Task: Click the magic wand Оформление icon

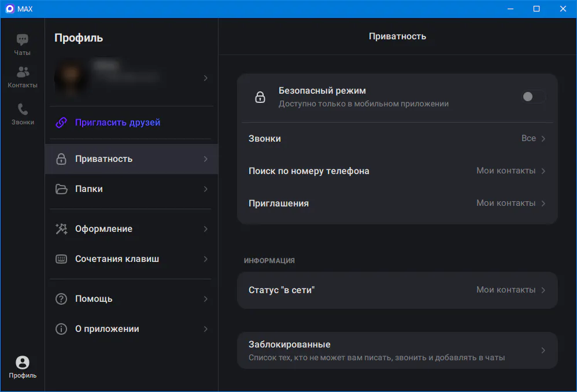Action: coord(61,229)
